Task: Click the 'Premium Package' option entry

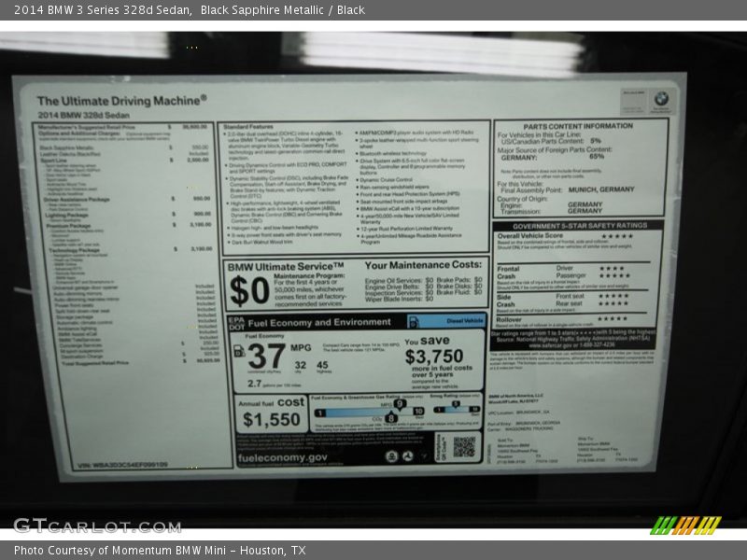Action: 68,226
